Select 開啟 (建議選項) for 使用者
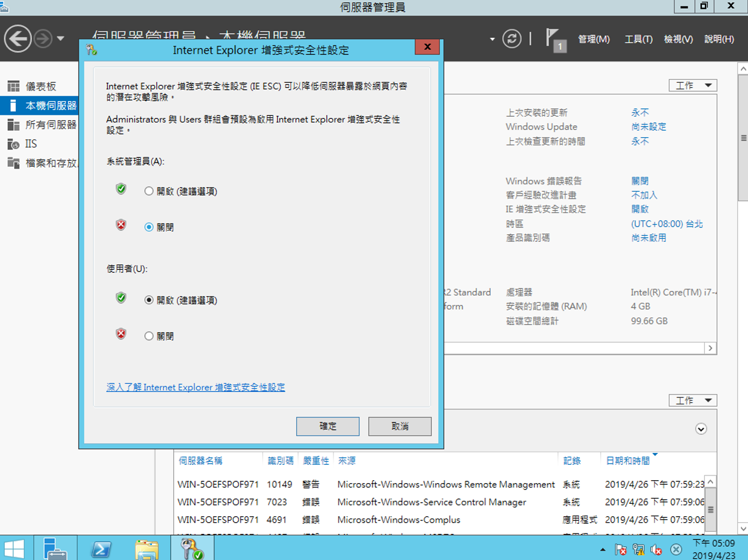Screen dimensions: 748x560 click(x=181, y=300)
